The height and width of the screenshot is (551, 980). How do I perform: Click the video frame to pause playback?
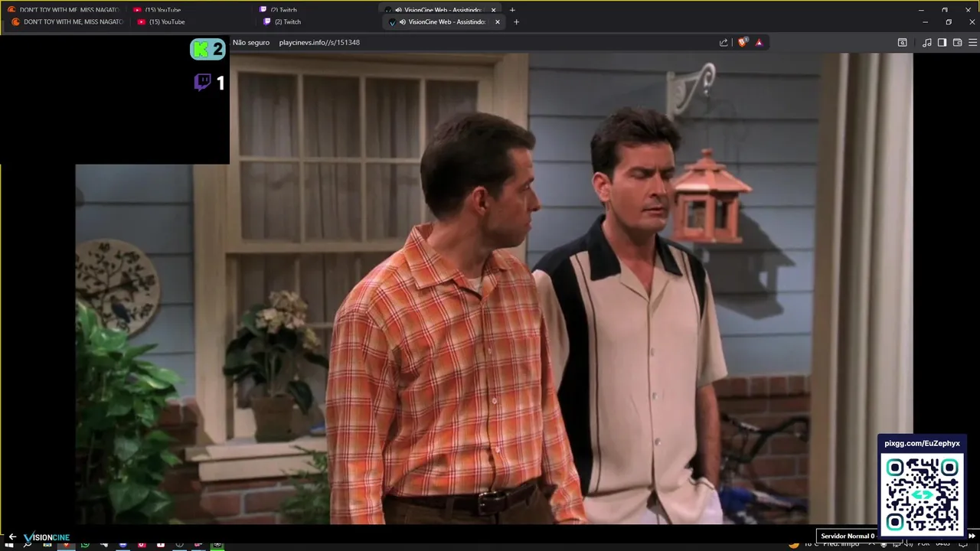coord(494,288)
